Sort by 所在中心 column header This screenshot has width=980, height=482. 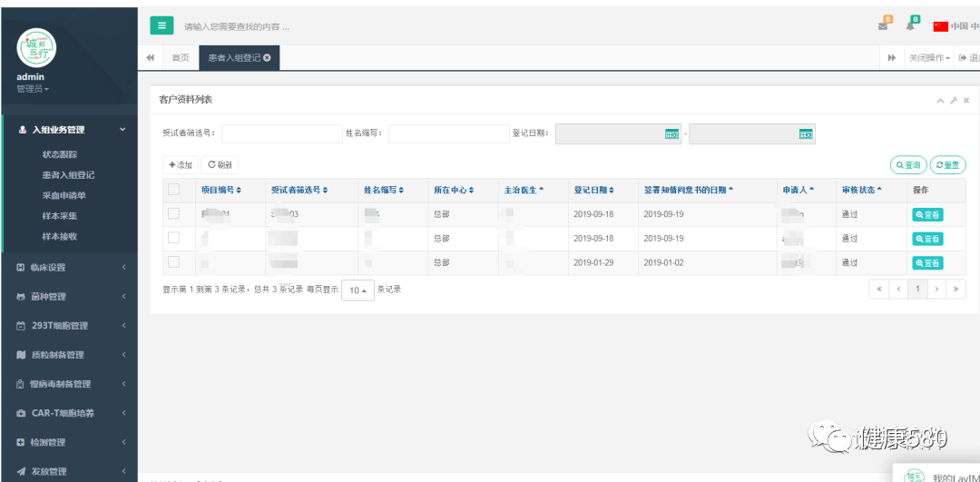click(x=454, y=190)
